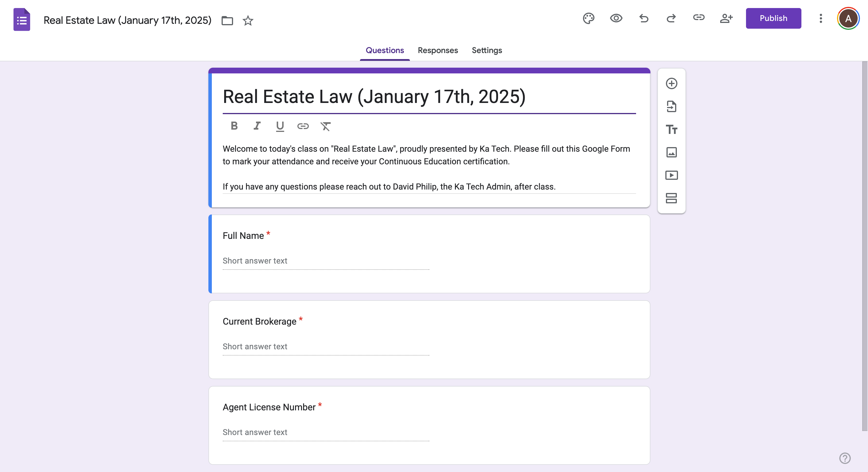Screen dimensions: 868x472
Task: Publish the form
Action: point(773,18)
